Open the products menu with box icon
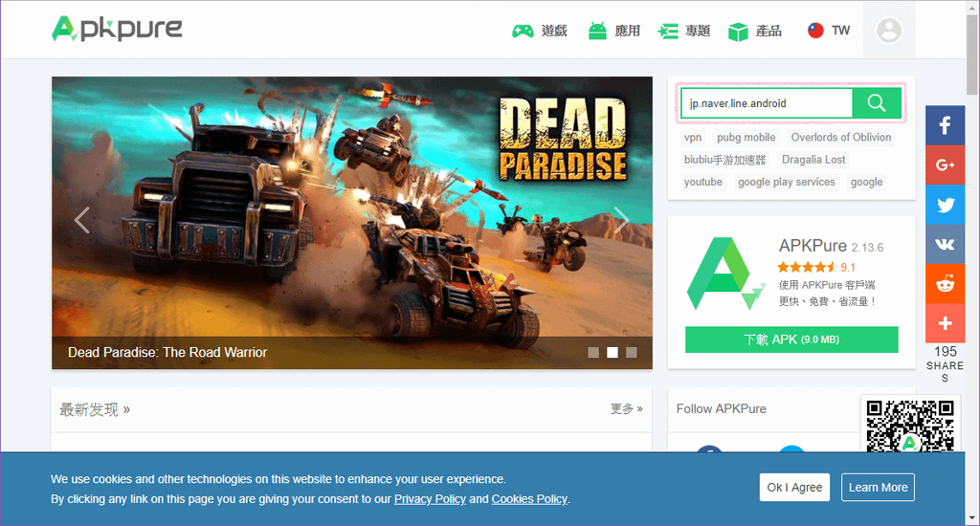The image size is (980, 526). [755, 31]
